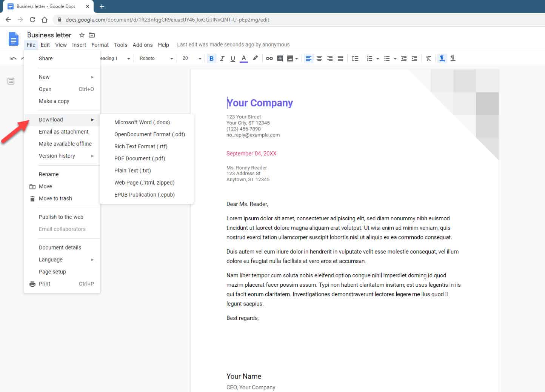
Task: Expand bulleted list options arrow
Action: click(395, 58)
